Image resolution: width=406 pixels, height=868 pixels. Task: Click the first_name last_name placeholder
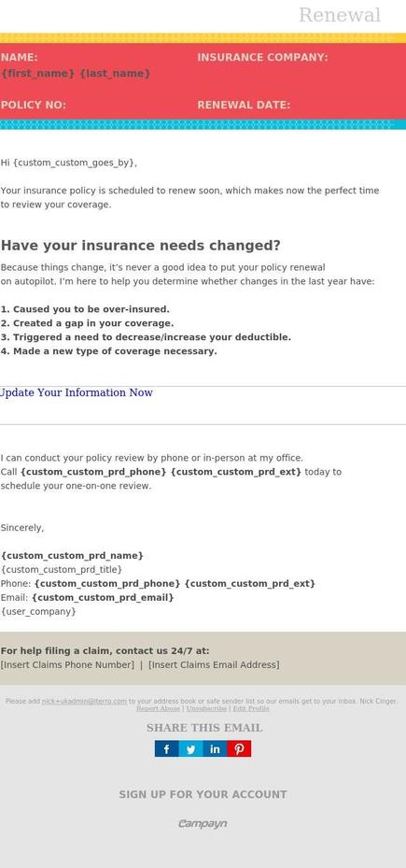[x=76, y=74]
